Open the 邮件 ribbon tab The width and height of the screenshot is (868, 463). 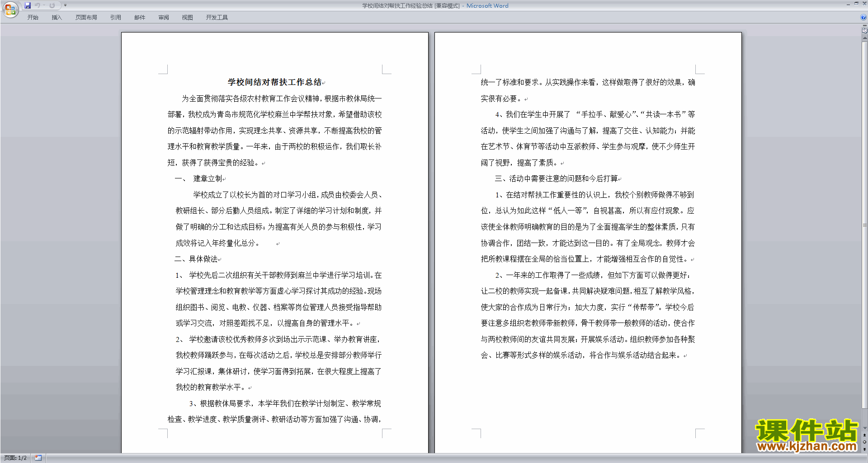[x=140, y=18]
